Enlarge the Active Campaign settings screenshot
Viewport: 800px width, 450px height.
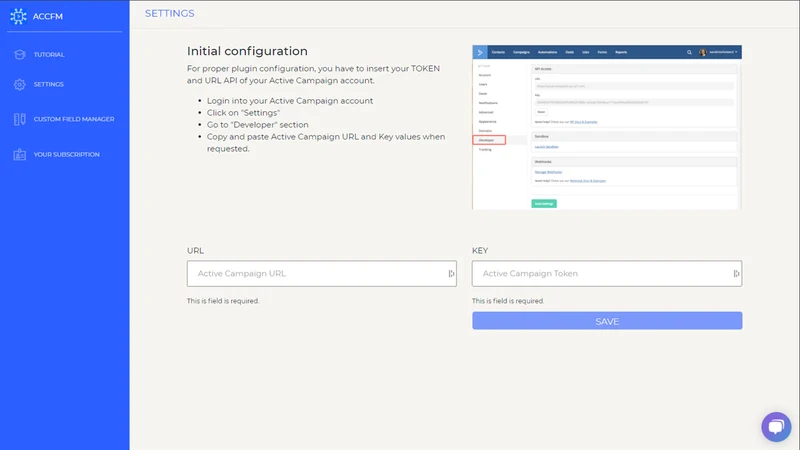[x=607, y=127]
